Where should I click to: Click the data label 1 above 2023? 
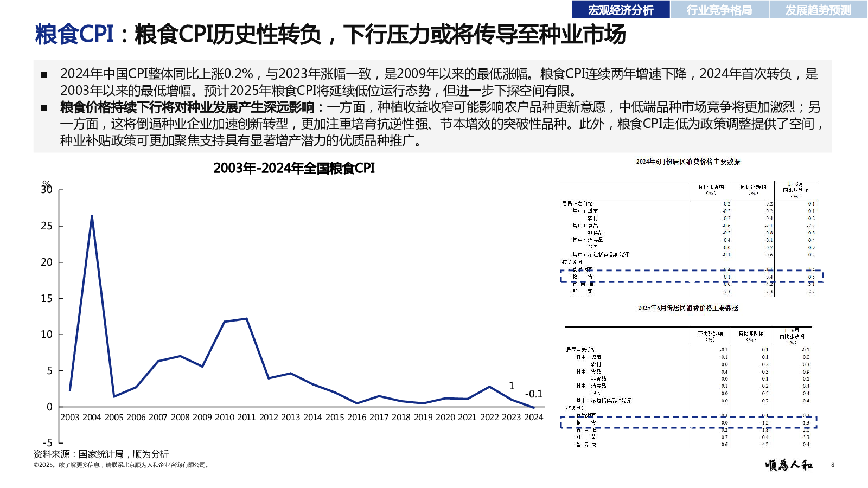pos(512,386)
